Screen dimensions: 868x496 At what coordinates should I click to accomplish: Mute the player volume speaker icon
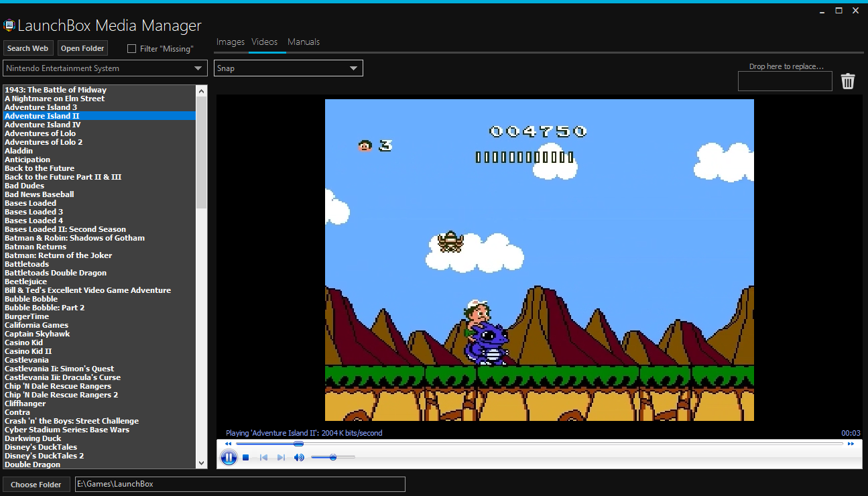point(299,458)
